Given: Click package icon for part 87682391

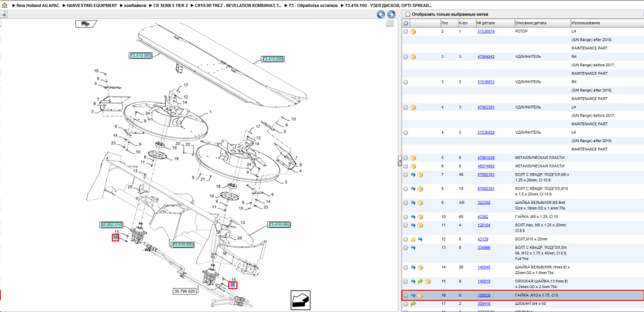Looking at the screenshot, I should click(x=420, y=189).
